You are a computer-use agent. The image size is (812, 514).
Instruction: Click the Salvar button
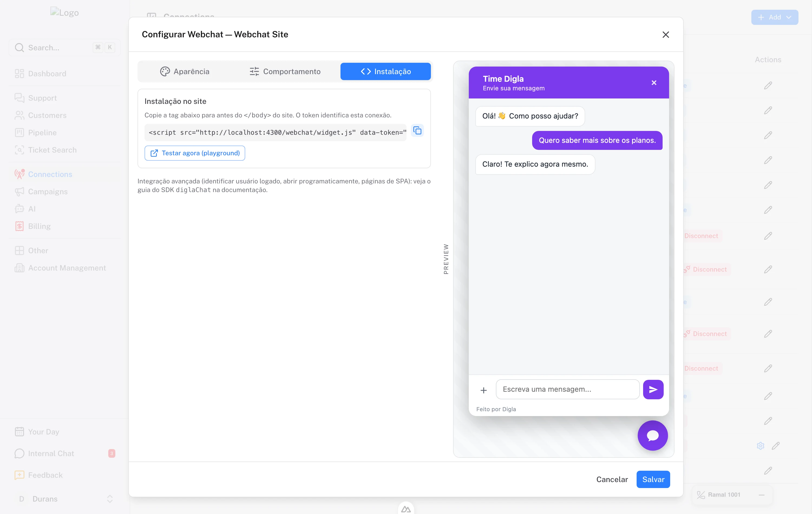(653, 479)
